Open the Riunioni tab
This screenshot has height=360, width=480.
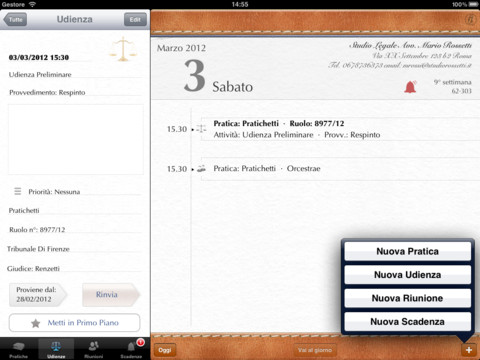tap(94, 348)
